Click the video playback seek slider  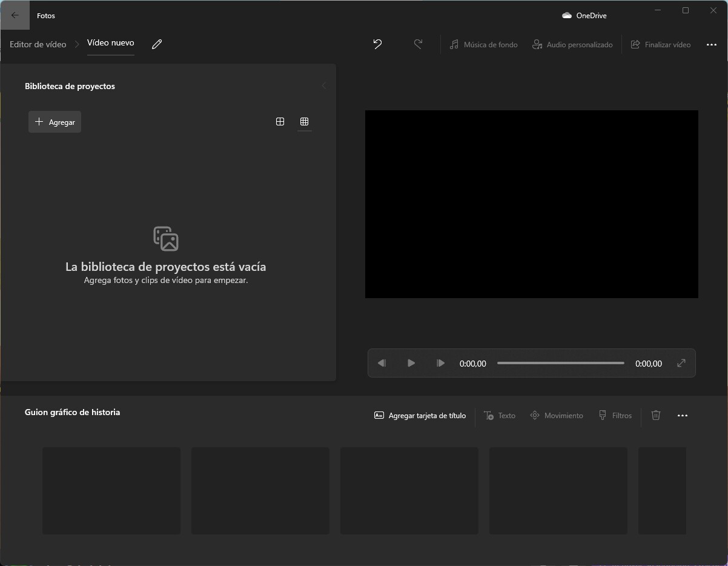[x=560, y=363]
